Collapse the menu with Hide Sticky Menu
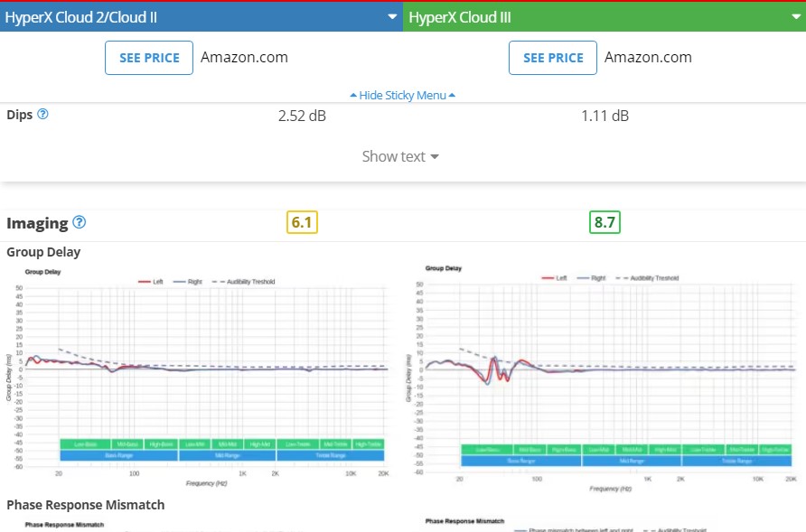 point(402,95)
